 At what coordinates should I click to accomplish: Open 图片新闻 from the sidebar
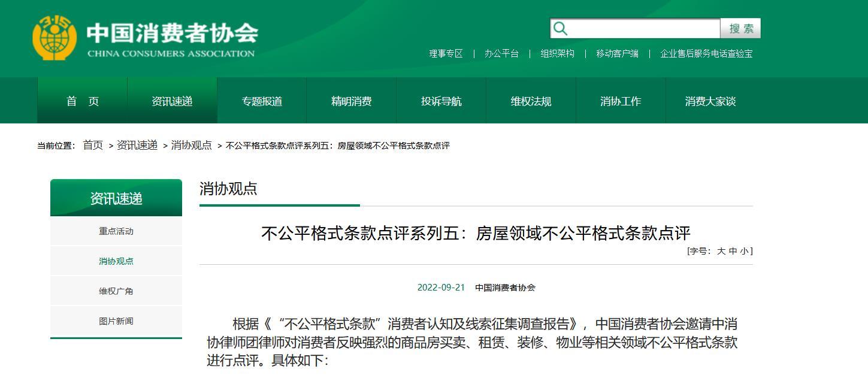(x=116, y=320)
